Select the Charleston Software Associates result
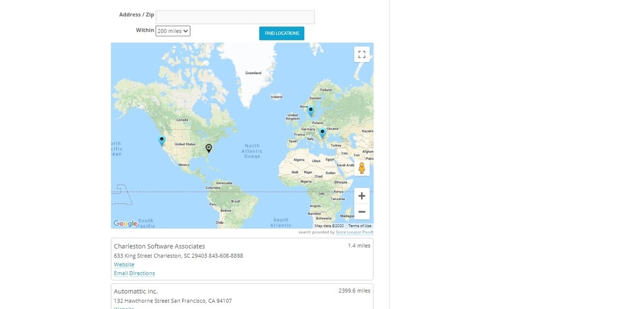This screenshot has height=309, width=644. [159, 246]
